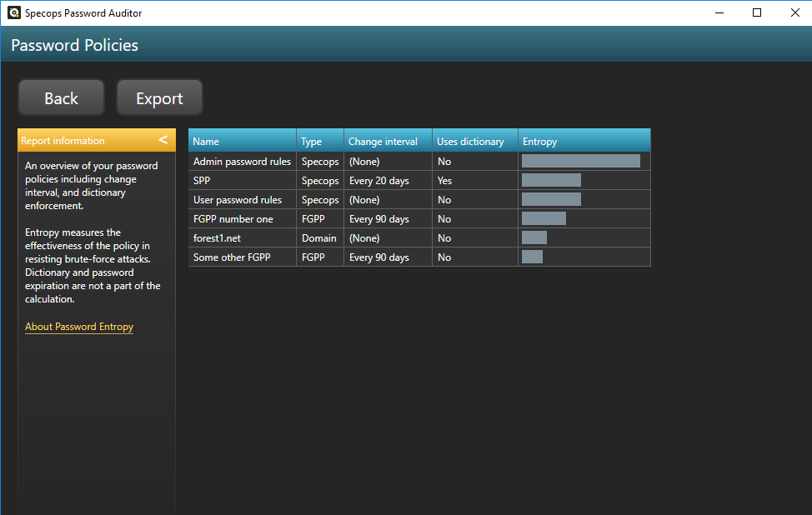Open the About Password Entropy link

click(79, 327)
